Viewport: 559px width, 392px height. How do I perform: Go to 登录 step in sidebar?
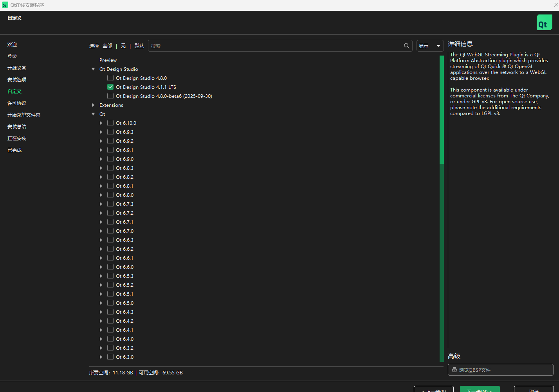pos(12,56)
